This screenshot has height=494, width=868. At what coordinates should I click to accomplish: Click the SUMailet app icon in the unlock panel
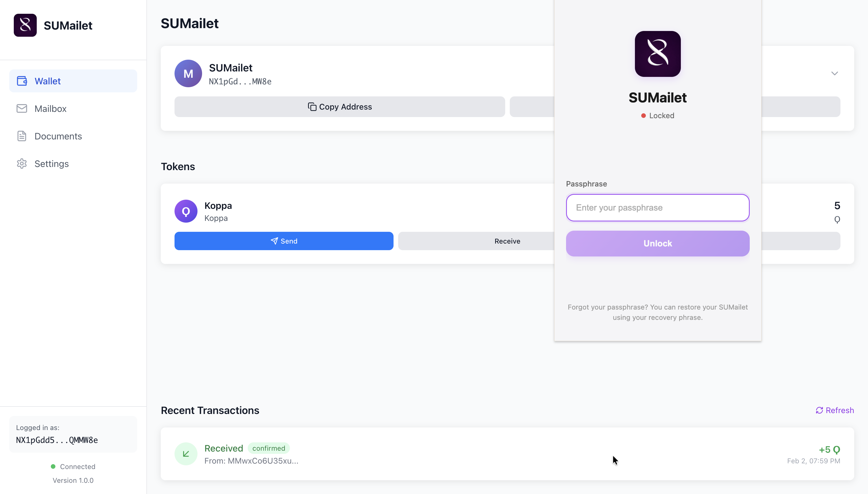coord(658,54)
